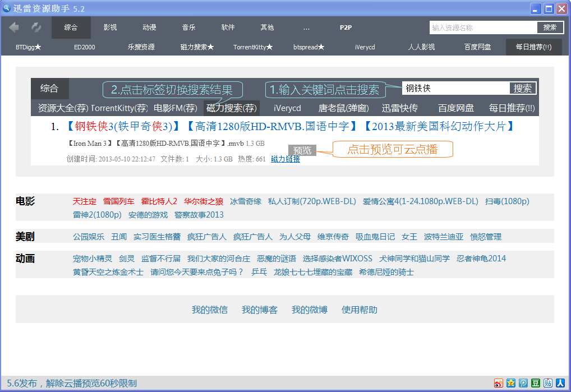The image size is (571, 392).
Task: Open 私人订制(720p.WEB-DL) link
Action: click(x=312, y=201)
